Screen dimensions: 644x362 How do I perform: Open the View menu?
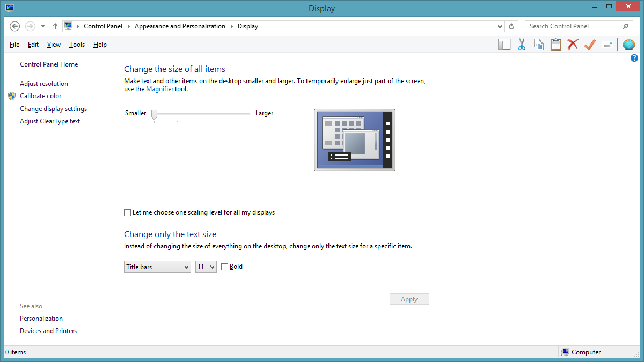(54, 45)
